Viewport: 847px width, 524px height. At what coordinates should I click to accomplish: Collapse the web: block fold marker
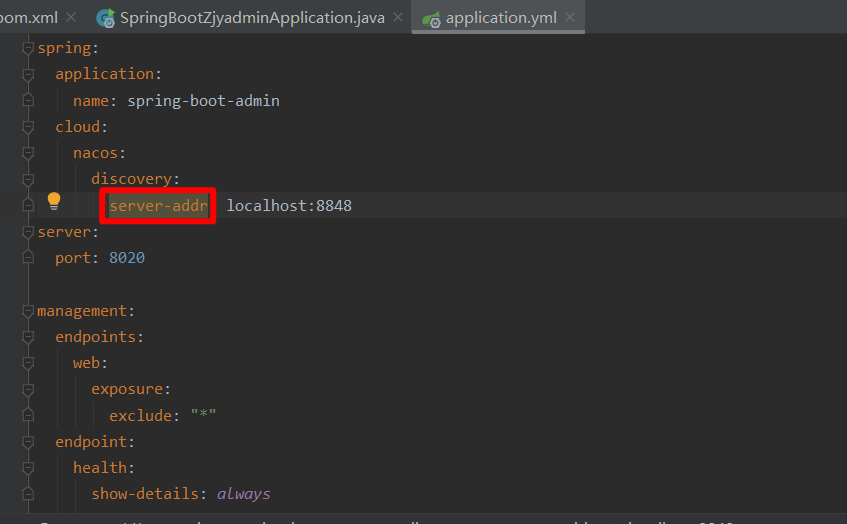click(x=28, y=364)
